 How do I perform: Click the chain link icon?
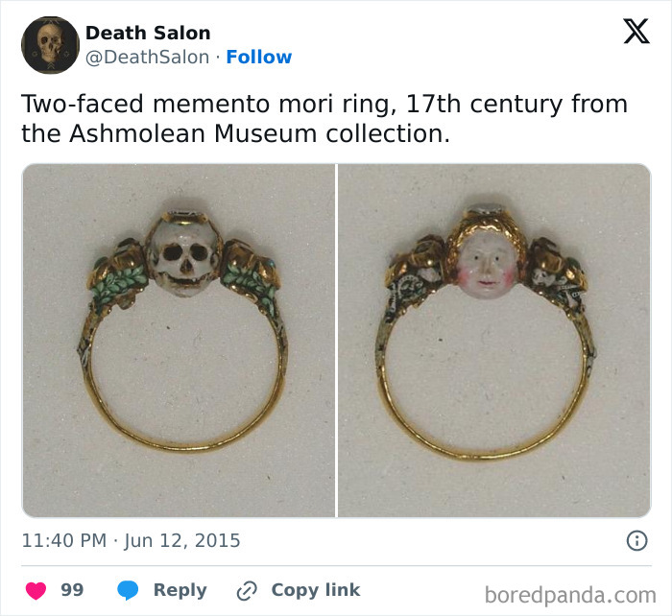click(x=247, y=590)
